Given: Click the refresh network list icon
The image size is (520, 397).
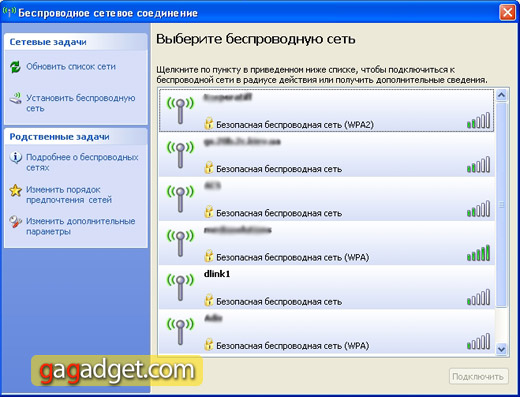Looking at the screenshot, I should coord(15,67).
